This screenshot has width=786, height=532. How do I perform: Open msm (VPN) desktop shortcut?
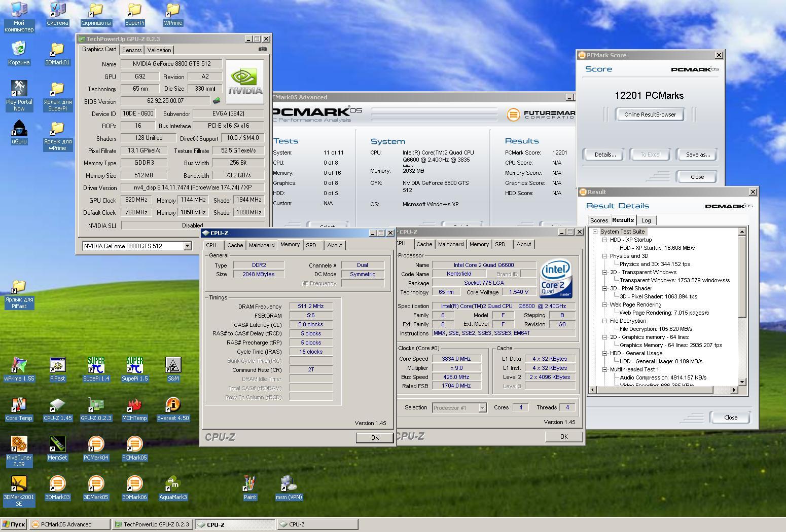coord(289,488)
